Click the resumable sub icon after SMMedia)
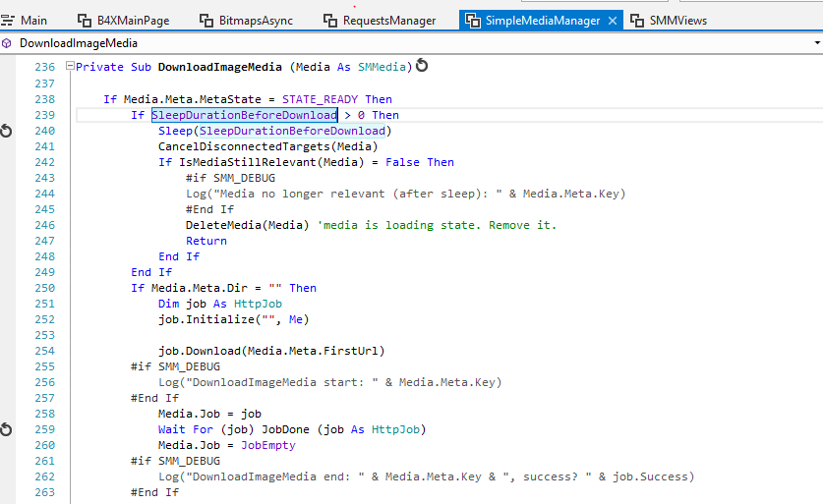This screenshot has height=504, width=823. 422,66
